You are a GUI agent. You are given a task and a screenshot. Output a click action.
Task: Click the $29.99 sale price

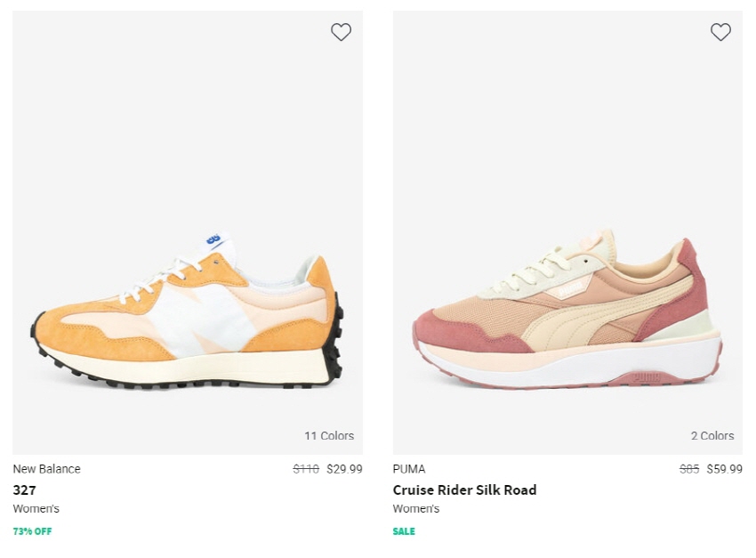(x=344, y=469)
